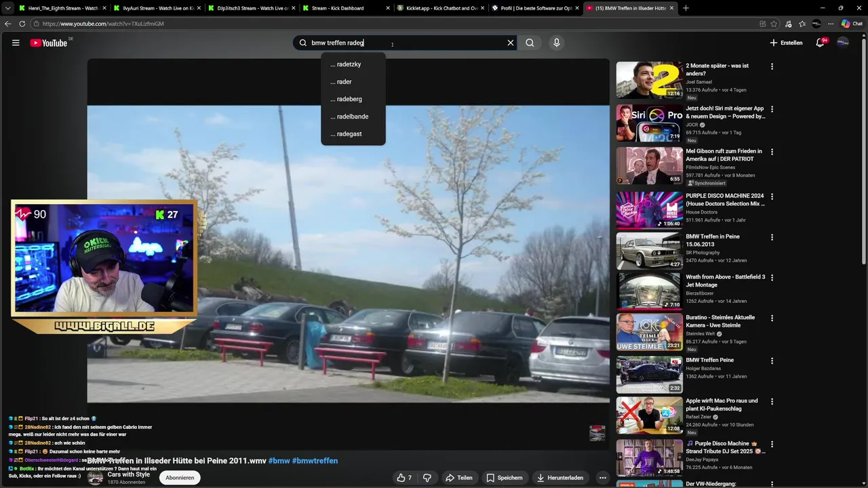868x488 pixels.
Task: Click #bmw hashtag link
Action: pyautogui.click(x=279, y=461)
